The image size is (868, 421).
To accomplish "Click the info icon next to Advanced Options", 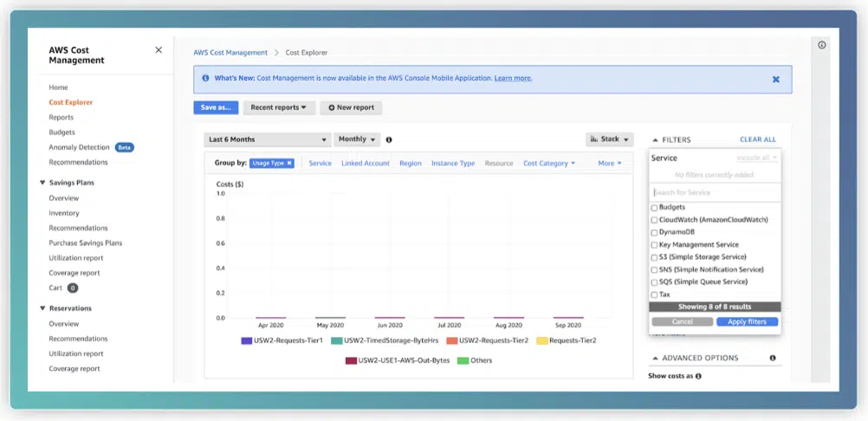I will click(x=773, y=358).
